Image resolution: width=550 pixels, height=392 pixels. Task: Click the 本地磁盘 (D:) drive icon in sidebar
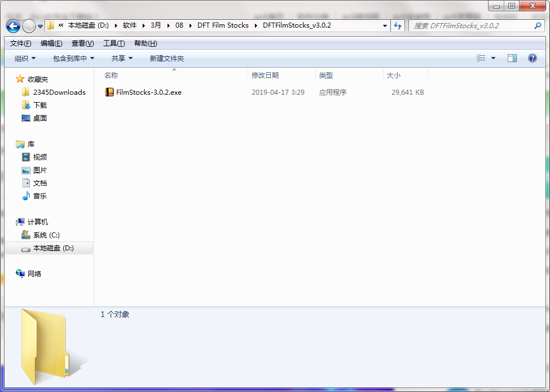coord(25,249)
